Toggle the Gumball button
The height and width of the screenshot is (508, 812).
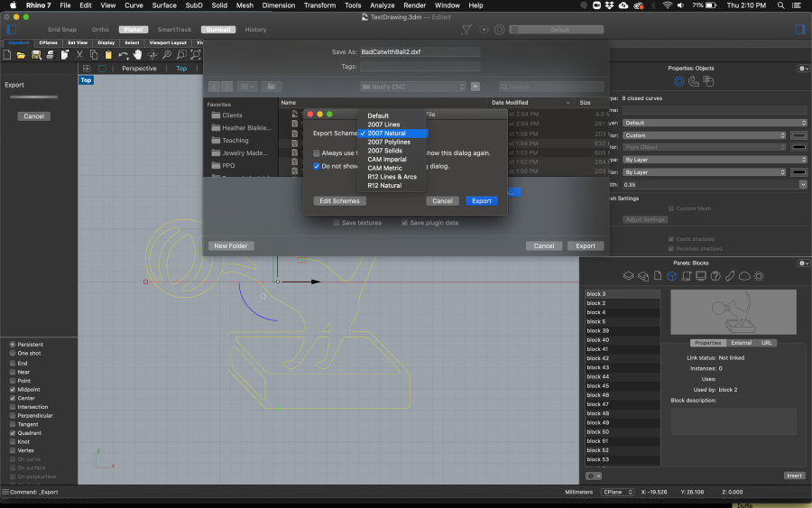(218, 30)
